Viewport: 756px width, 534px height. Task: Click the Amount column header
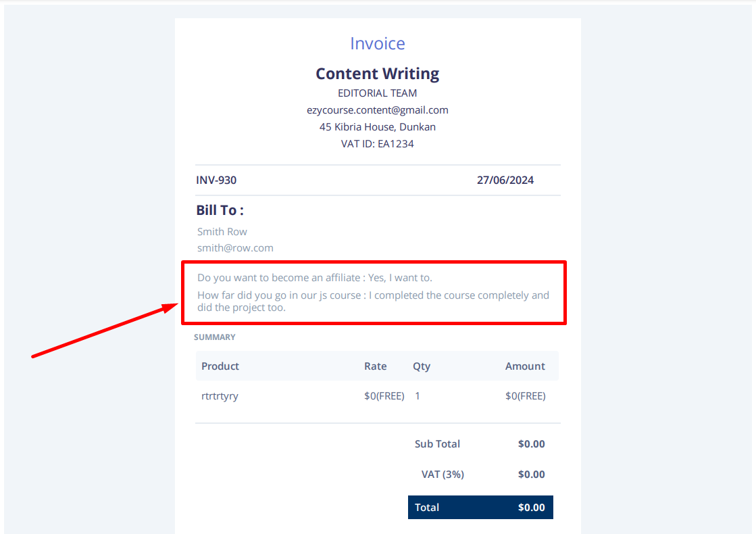pos(525,366)
